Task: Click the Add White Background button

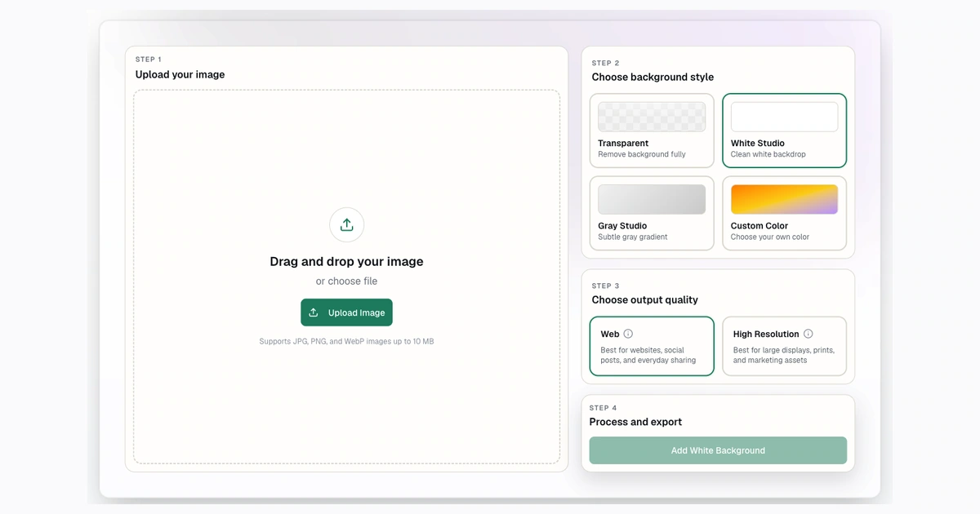Action: pyautogui.click(x=718, y=450)
